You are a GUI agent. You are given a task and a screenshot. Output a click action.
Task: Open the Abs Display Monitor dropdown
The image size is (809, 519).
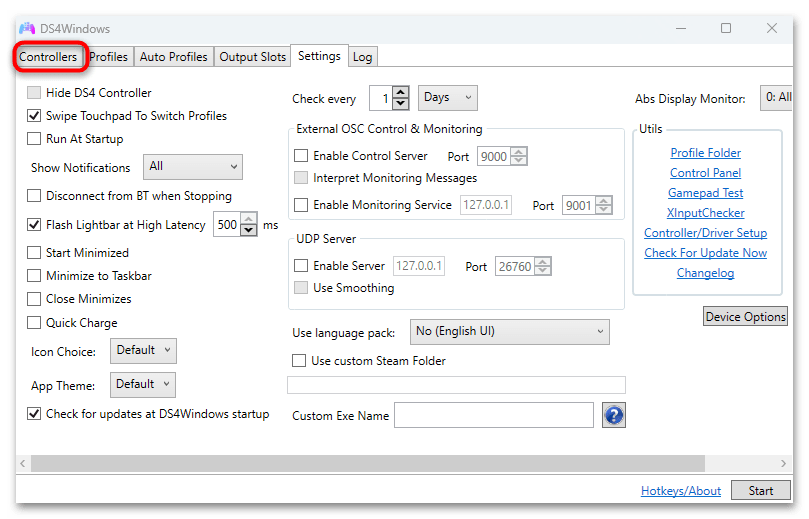pos(776,98)
